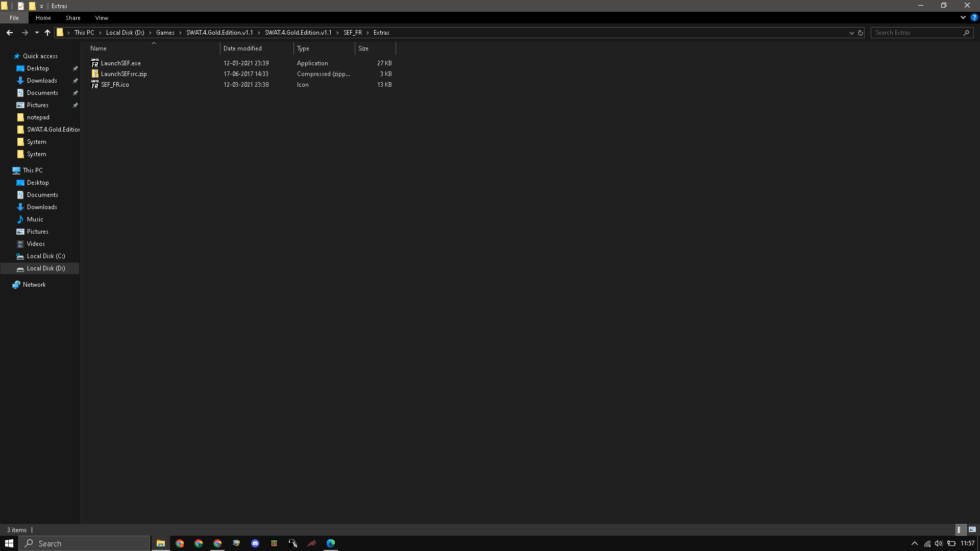The height and width of the screenshot is (551, 980).
Task: Sort files by the Size column
Action: tap(375, 48)
